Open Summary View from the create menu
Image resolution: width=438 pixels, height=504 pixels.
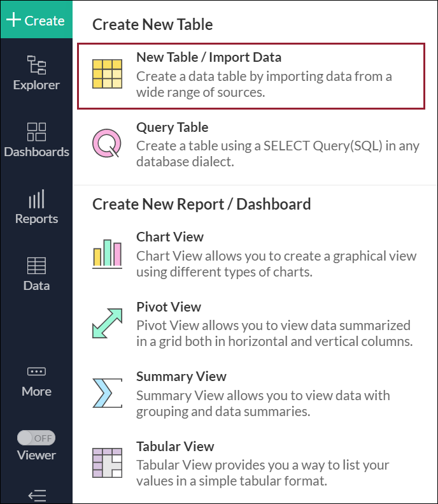point(181,377)
